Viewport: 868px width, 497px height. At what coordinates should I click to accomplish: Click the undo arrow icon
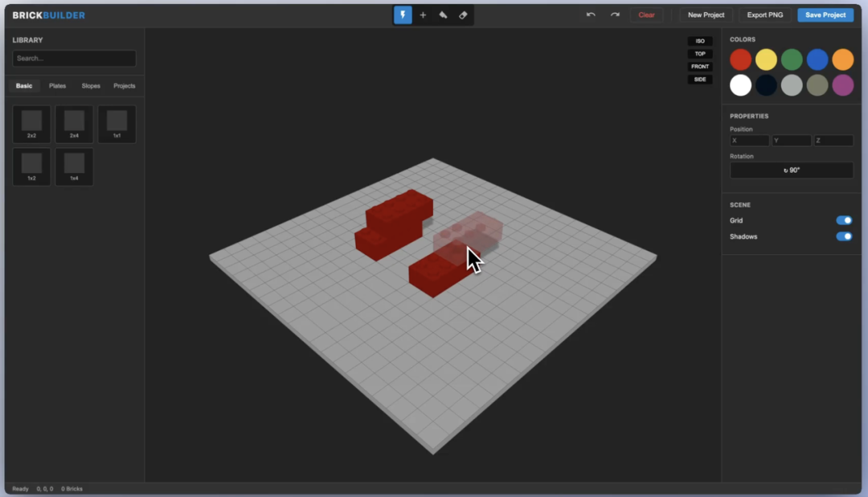[591, 15]
